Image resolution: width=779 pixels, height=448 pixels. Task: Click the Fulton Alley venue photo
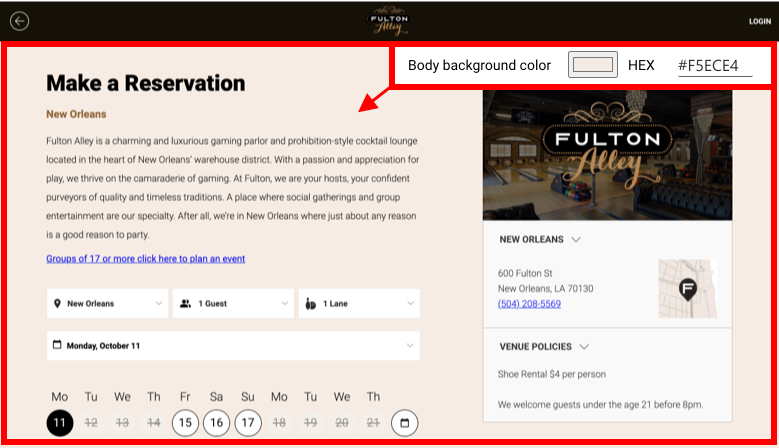coord(607,155)
